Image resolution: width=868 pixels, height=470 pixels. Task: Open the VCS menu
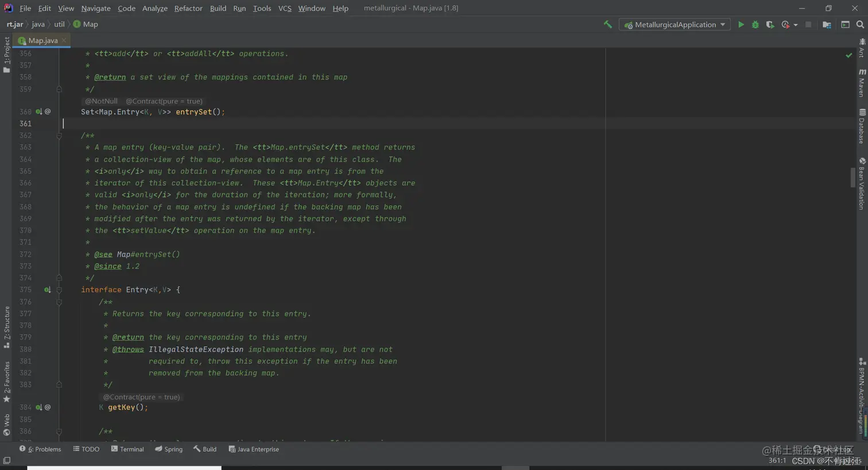[285, 8]
